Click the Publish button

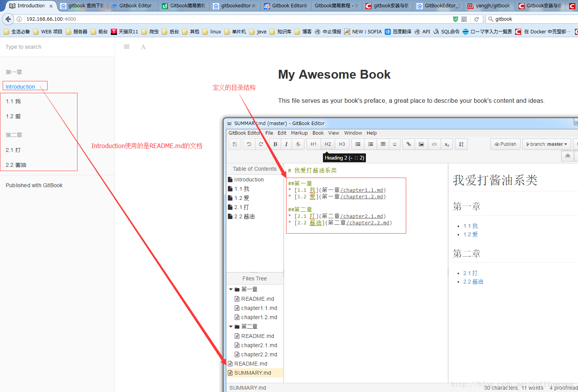(x=505, y=144)
